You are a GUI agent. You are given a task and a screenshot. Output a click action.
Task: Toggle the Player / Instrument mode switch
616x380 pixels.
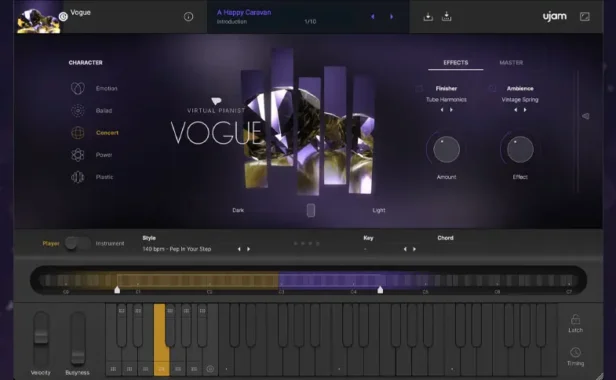pos(77,243)
